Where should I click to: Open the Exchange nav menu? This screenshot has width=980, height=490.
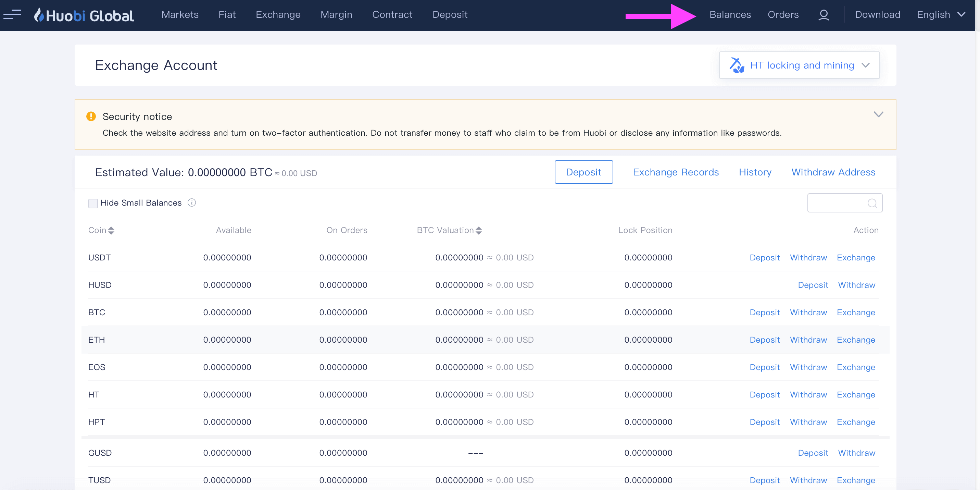pos(278,15)
